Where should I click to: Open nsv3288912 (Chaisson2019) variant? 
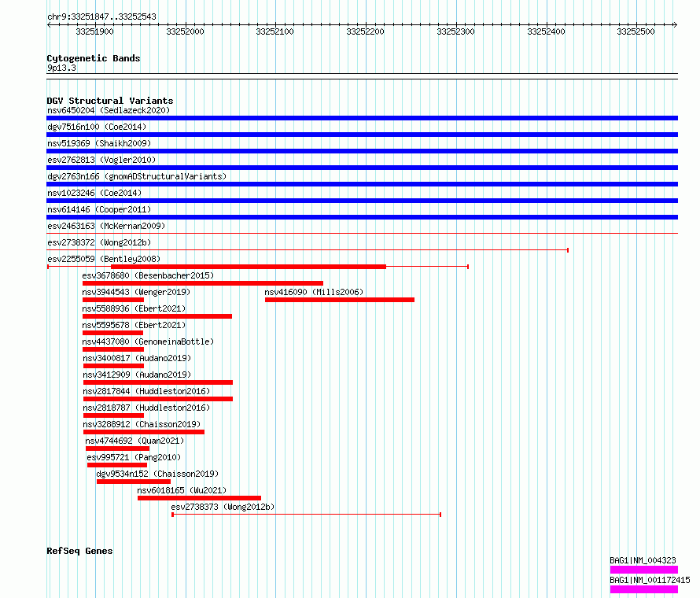point(142,424)
